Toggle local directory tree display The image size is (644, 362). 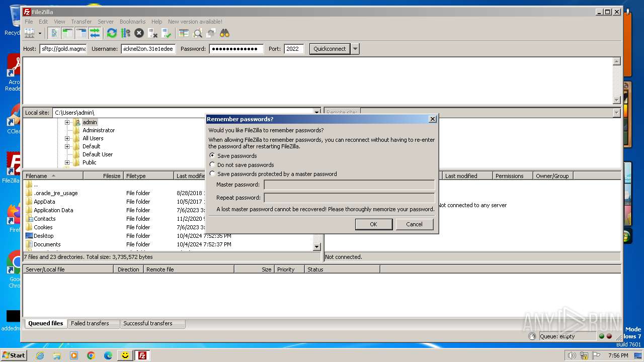click(67, 33)
